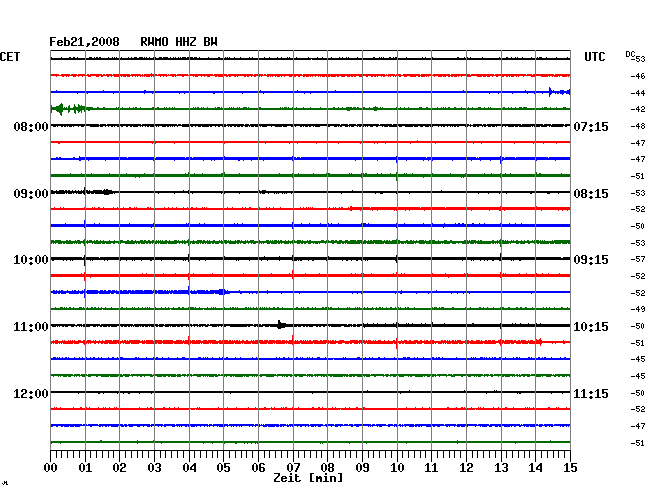Select the RWMO HHZ BW station label
Screen dimensions: 650x494
point(179,42)
